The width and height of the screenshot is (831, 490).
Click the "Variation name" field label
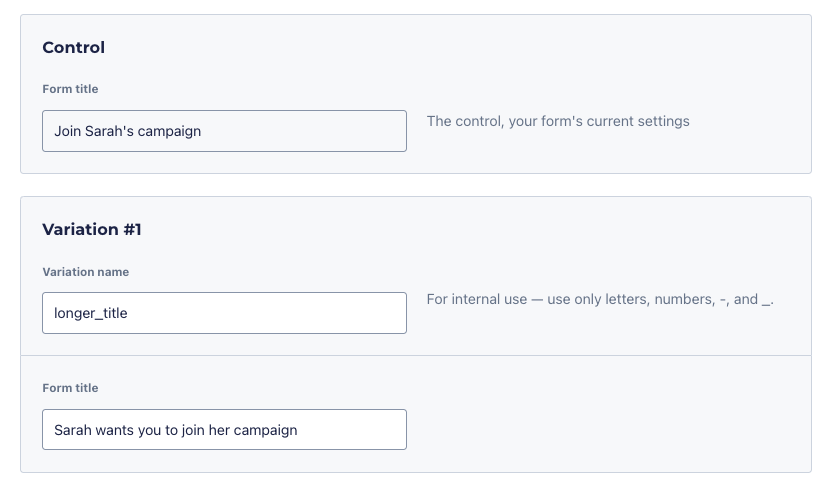[85, 271]
